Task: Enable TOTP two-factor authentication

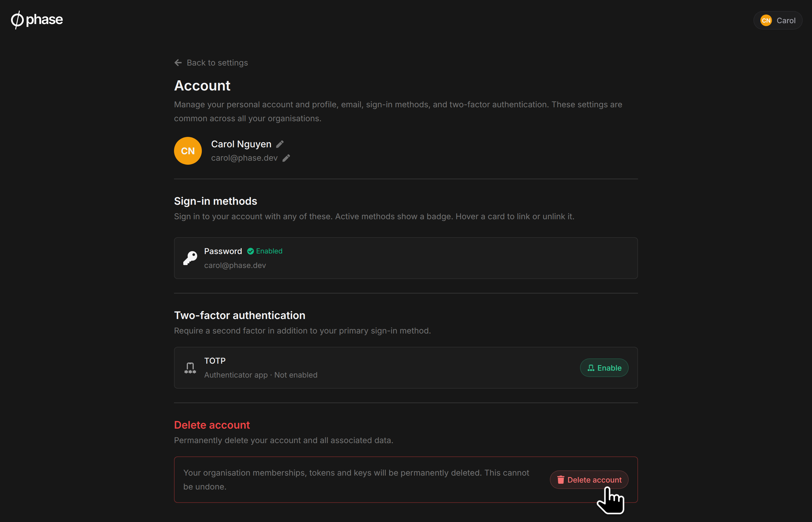Action: (604, 368)
